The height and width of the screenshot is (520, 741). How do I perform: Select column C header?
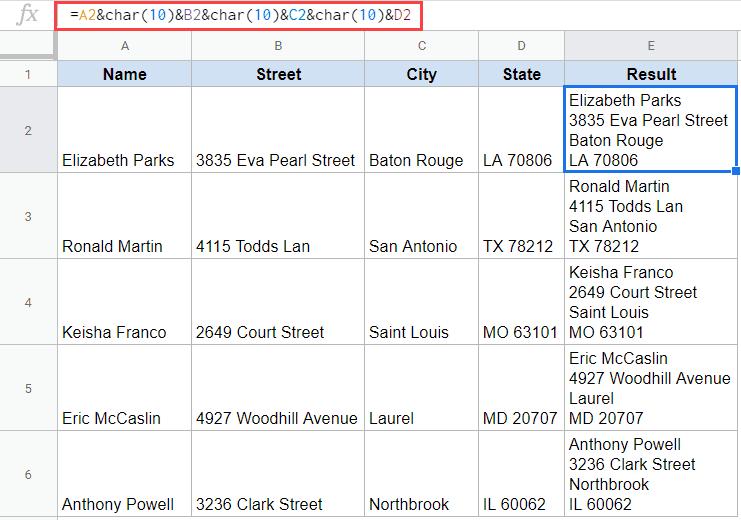click(x=422, y=46)
